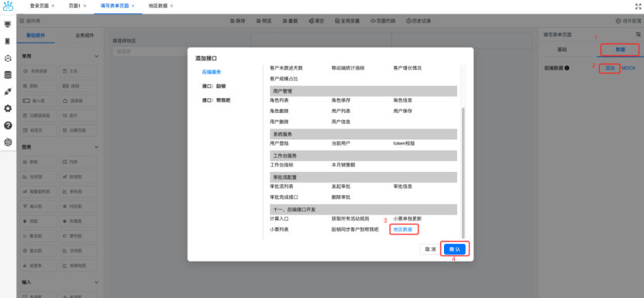Close the 地区数据 tab
The image size is (644, 298).
(x=171, y=6)
